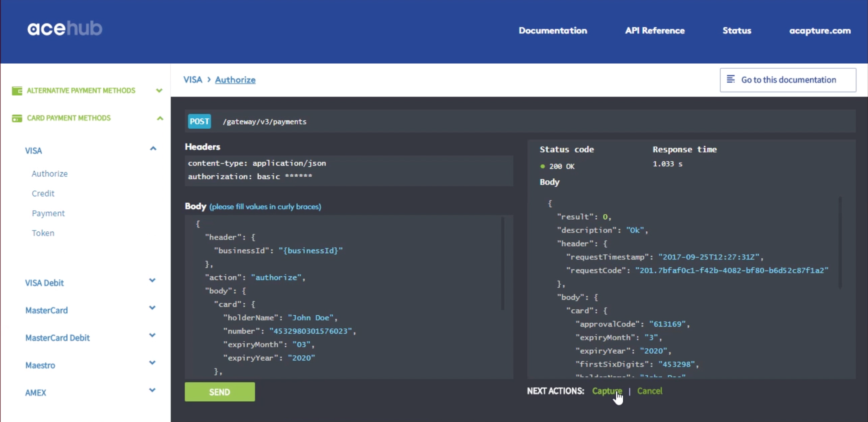Screen dimensions: 868x422
Task: Select Token under VISA
Action: click(43, 233)
